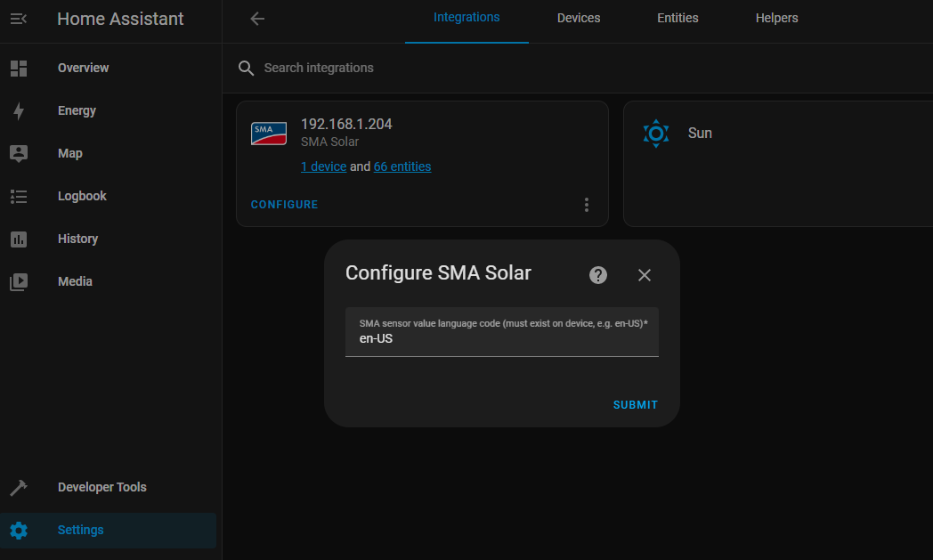Click the language code field containing en-US
Viewport: 933px width, 560px height.
click(501, 332)
